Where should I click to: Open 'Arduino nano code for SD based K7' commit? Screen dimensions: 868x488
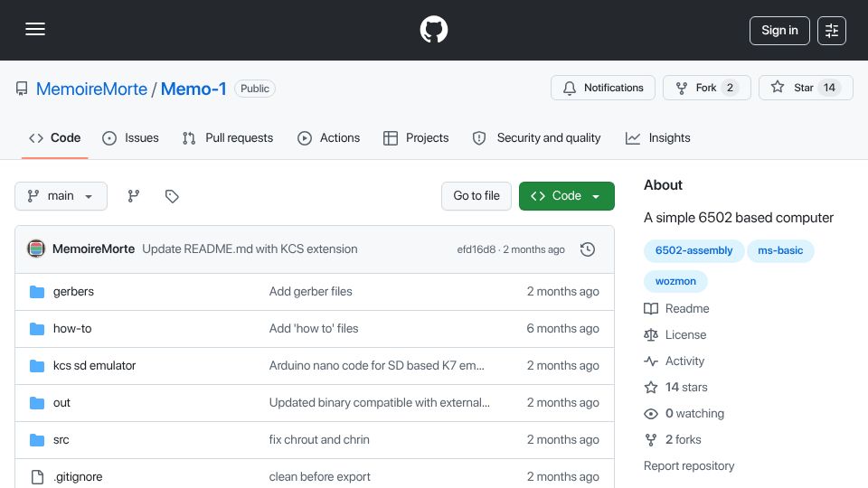click(x=376, y=366)
